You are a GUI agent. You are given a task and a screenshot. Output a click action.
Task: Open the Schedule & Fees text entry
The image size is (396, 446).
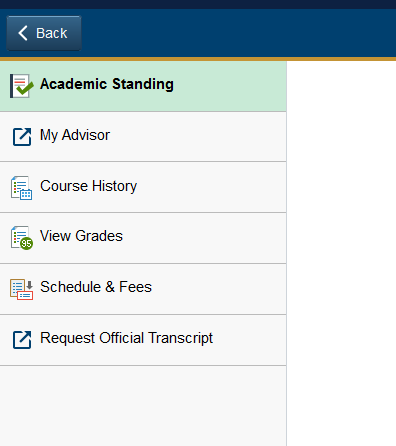click(x=96, y=287)
